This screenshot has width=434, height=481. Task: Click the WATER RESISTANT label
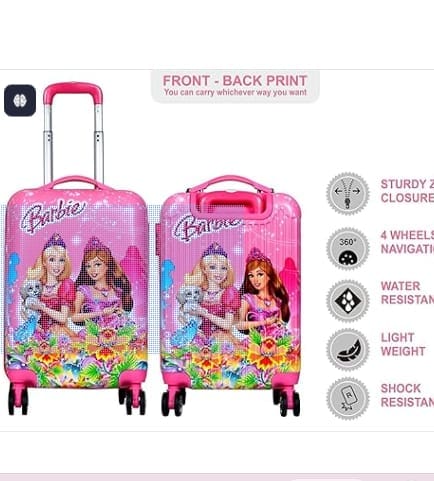tap(407, 293)
